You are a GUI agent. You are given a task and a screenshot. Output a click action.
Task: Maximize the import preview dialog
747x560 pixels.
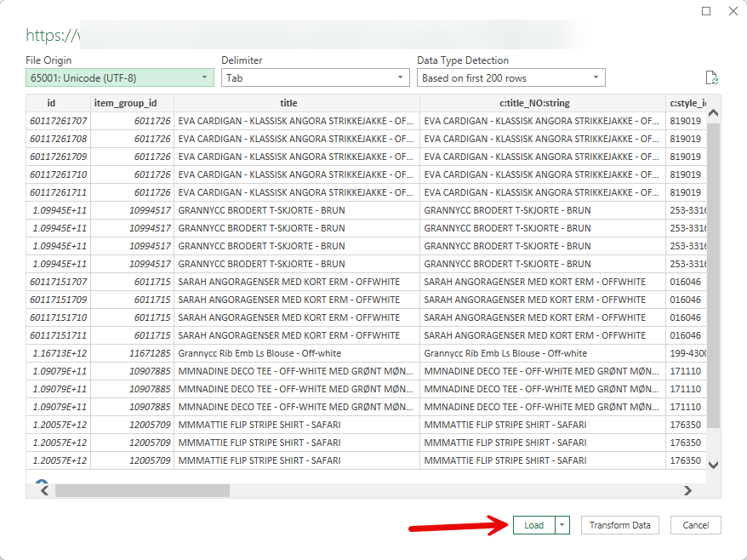pyautogui.click(x=706, y=11)
